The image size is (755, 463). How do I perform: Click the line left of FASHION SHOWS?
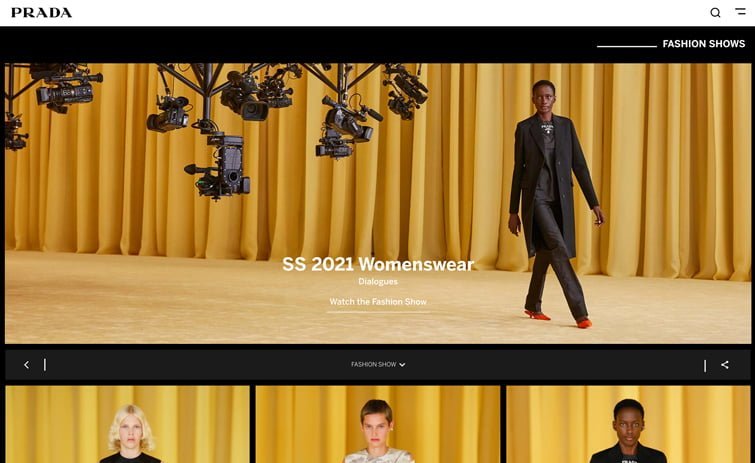(627, 46)
